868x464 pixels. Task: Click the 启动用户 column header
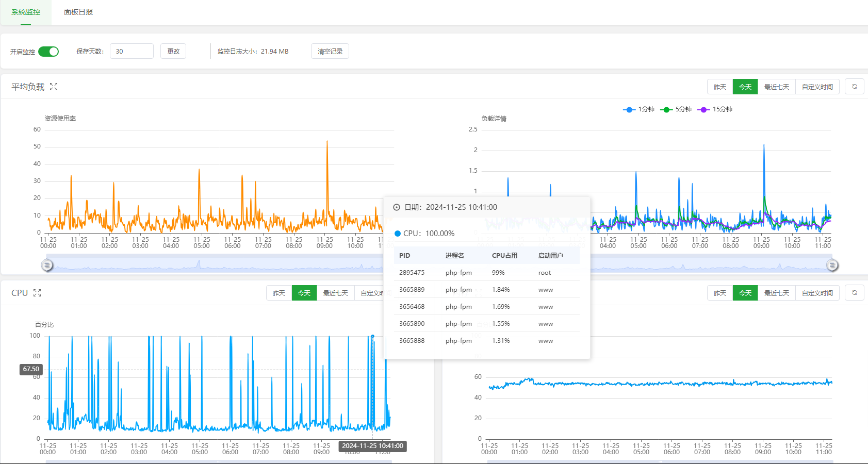(x=550, y=256)
